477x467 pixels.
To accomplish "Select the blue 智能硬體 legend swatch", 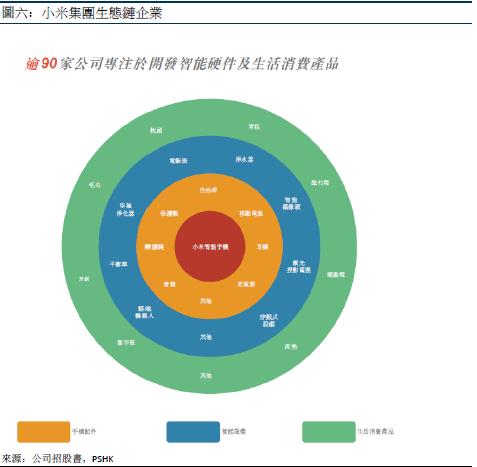I will (193, 432).
